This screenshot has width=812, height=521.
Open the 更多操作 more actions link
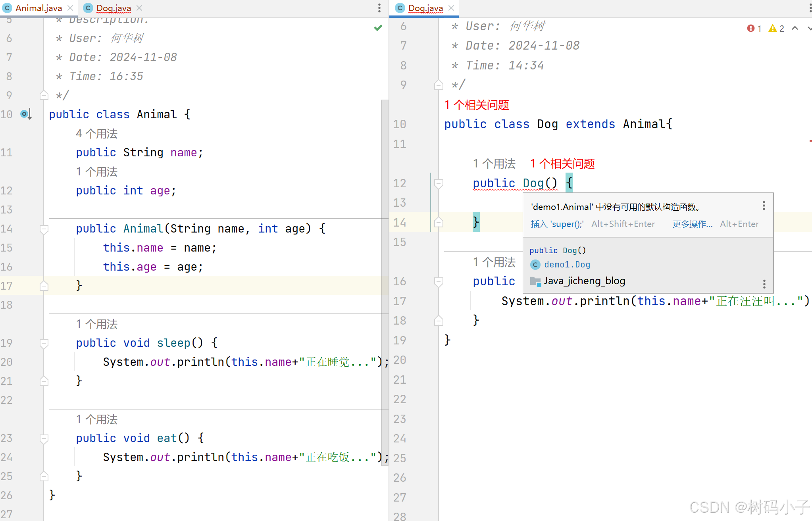pyautogui.click(x=692, y=224)
